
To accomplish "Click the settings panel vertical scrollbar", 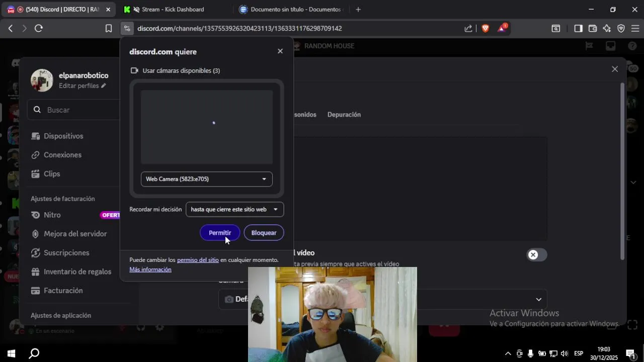I will (622, 171).
